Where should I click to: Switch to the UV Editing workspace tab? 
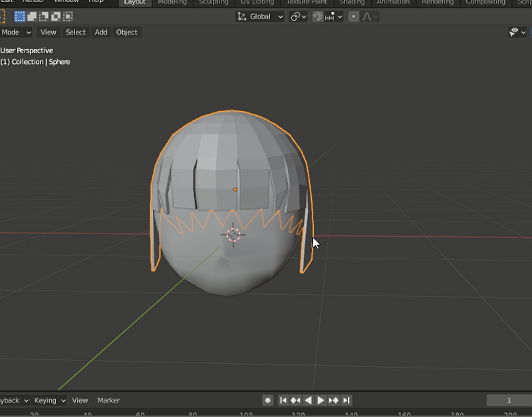(257, 3)
